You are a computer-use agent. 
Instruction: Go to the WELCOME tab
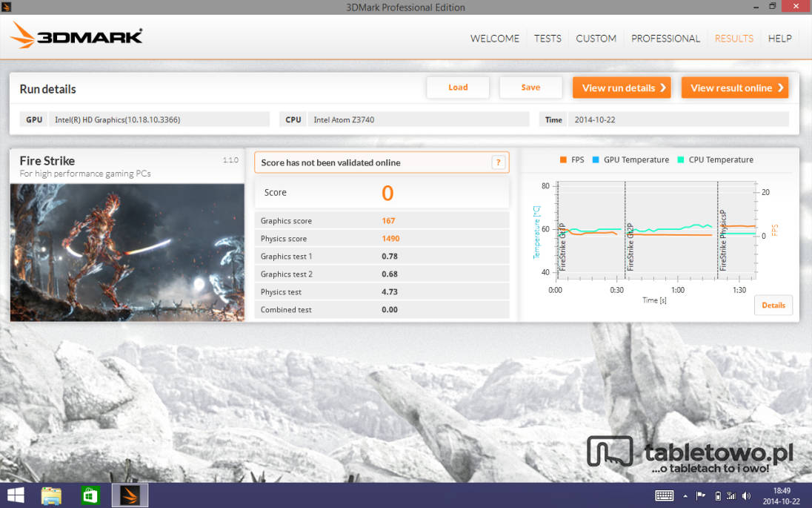[x=495, y=39]
